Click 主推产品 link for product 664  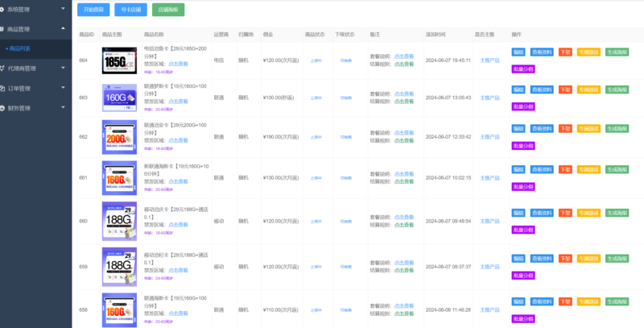[x=490, y=60]
